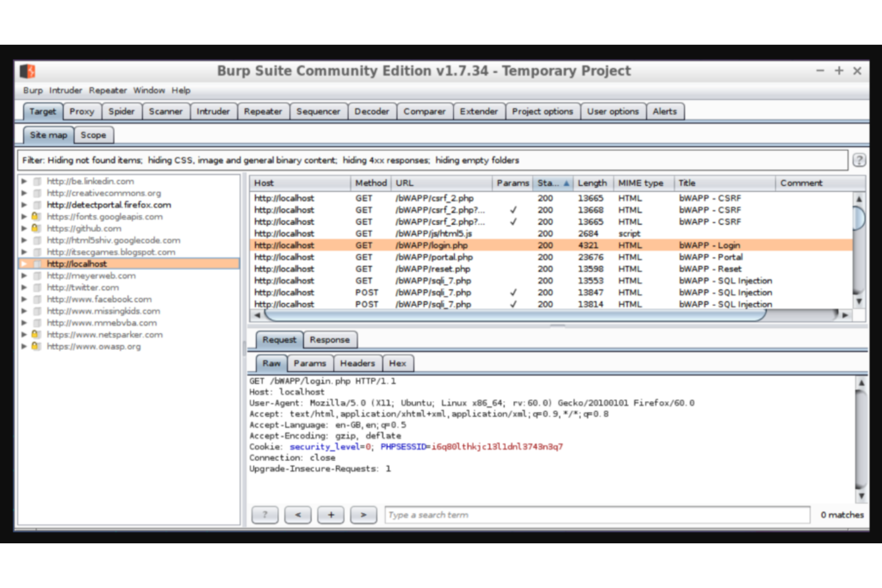Open the Scope tab
882x588 pixels.
pos(94,135)
